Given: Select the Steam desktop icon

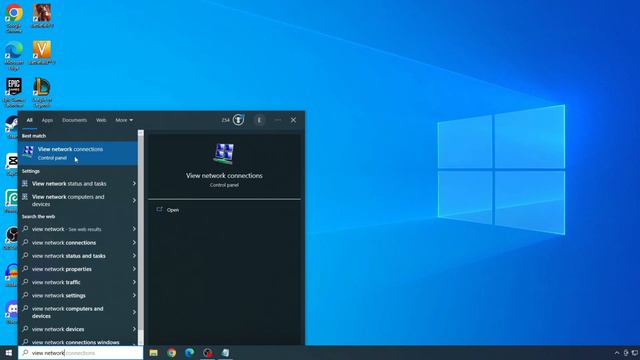Looking at the screenshot, I should coord(12,126).
